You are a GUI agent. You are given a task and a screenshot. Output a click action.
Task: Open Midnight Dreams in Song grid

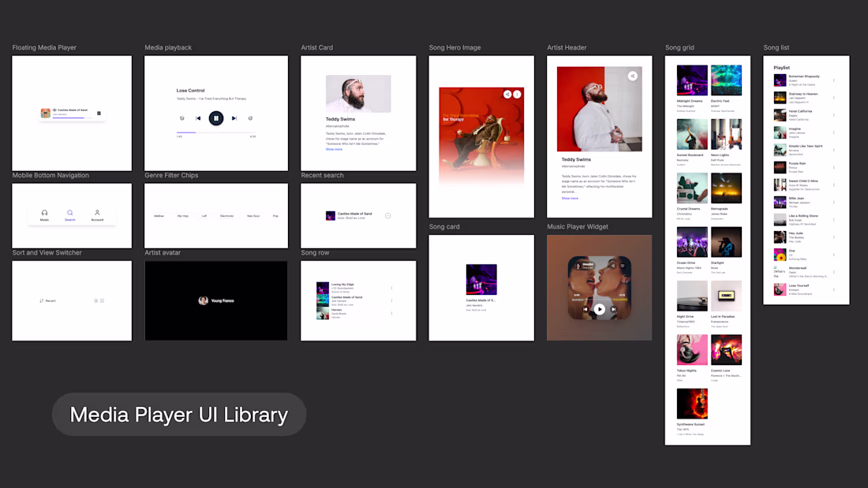pos(692,80)
